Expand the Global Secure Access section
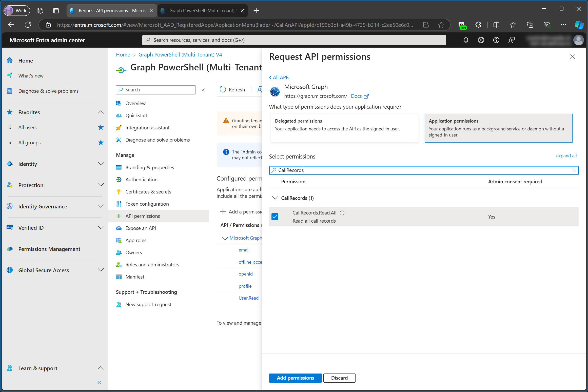Viewport: 588px width, 392px height. pos(101,270)
